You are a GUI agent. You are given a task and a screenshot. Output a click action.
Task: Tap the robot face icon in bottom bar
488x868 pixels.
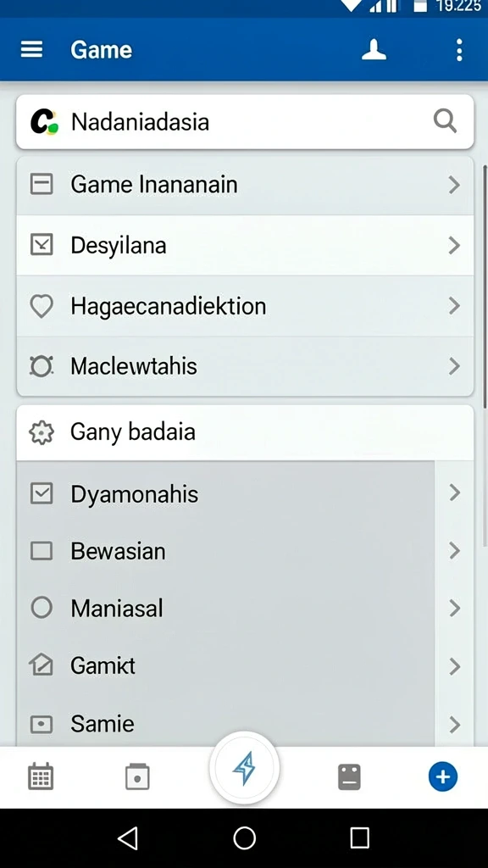[349, 776]
